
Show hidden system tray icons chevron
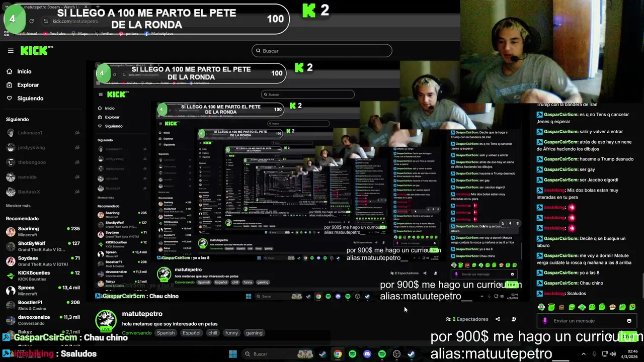click(x=583, y=354)
